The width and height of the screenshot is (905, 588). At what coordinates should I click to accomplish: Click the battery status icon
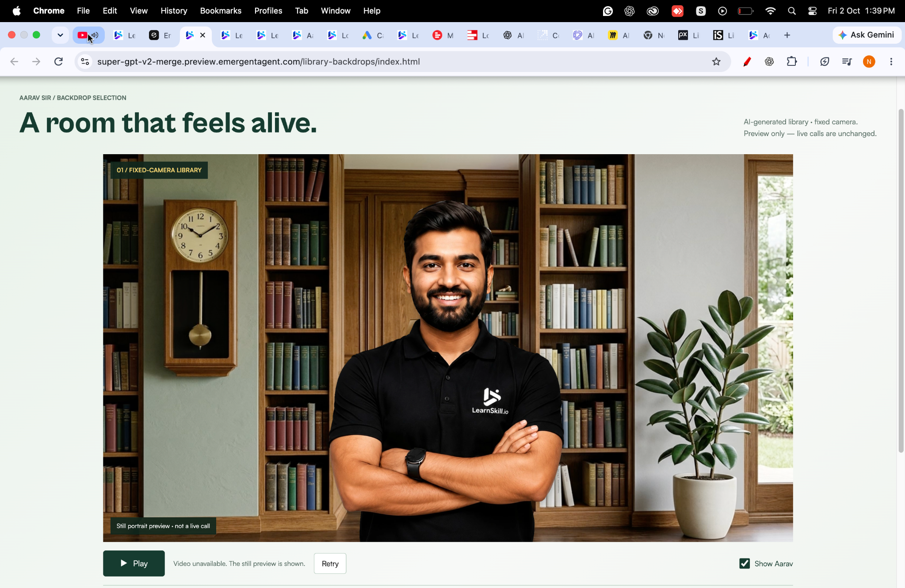[x=746, y=11]
